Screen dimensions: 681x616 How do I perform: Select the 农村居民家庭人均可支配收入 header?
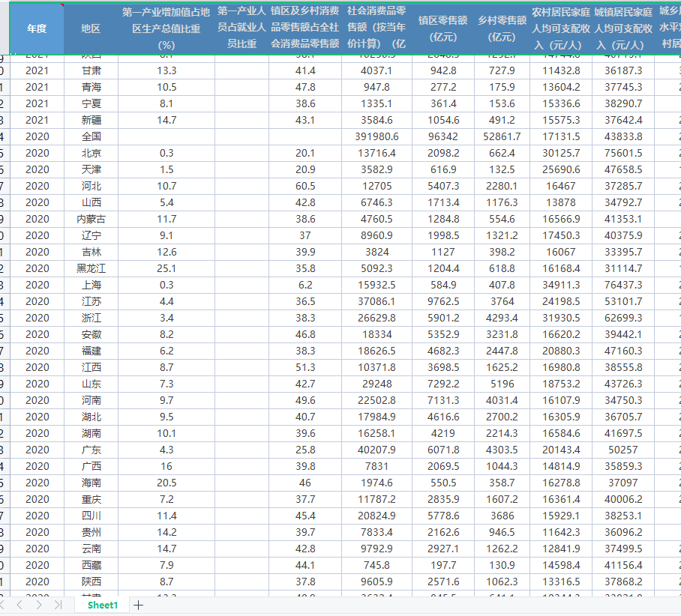coord(561,28)
